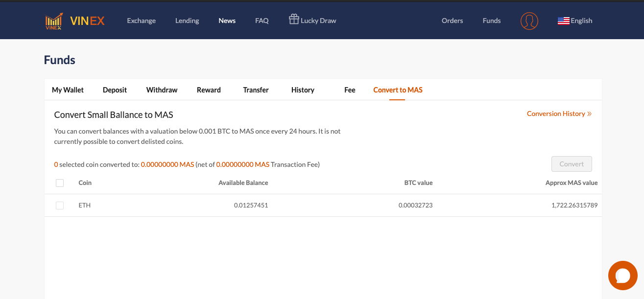Screen dimensions: 644x299
Task: Click the Approx MAS value column header
Action: (572, 183)
